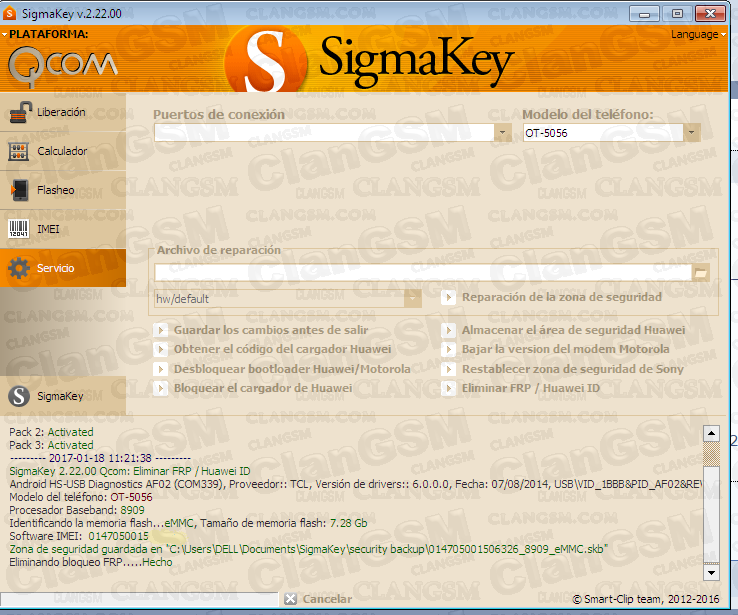The image size is (738, 615).
Task: Click the Flasheo phone icon
Action: coord(19,190)
